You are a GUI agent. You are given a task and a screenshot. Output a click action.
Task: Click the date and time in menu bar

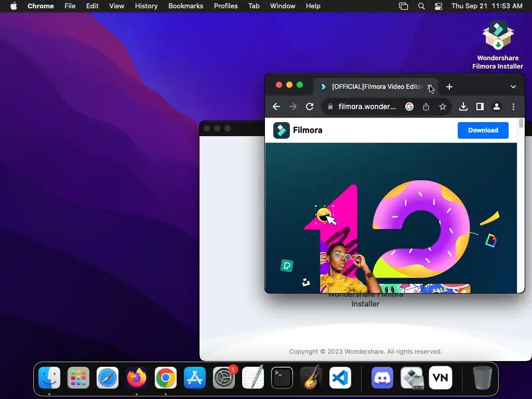[x=487, y=6]
